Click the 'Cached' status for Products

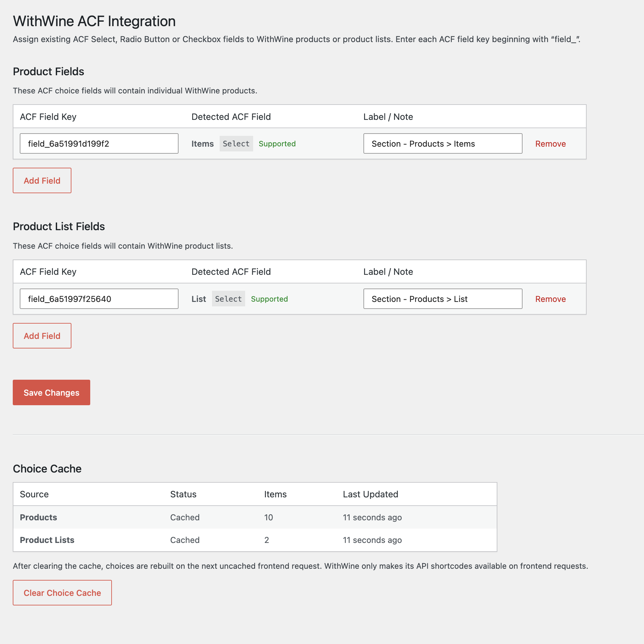coord(185,517)
